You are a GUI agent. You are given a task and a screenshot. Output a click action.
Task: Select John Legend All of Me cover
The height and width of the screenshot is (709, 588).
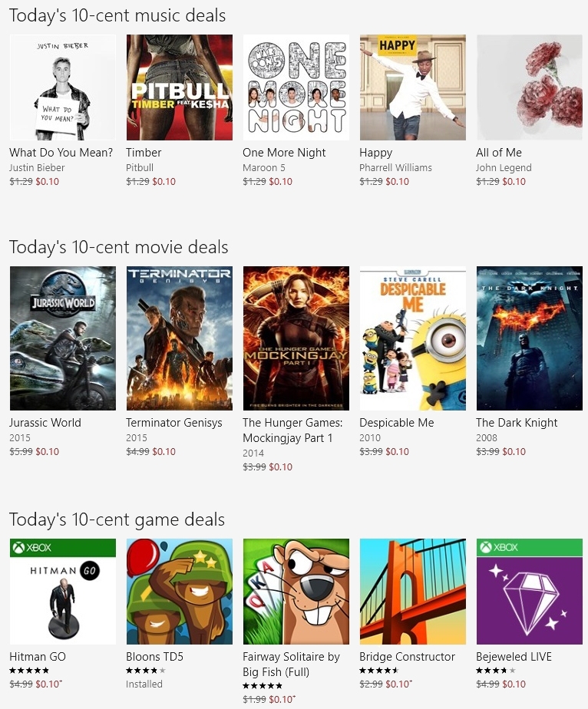click(530, 87)
